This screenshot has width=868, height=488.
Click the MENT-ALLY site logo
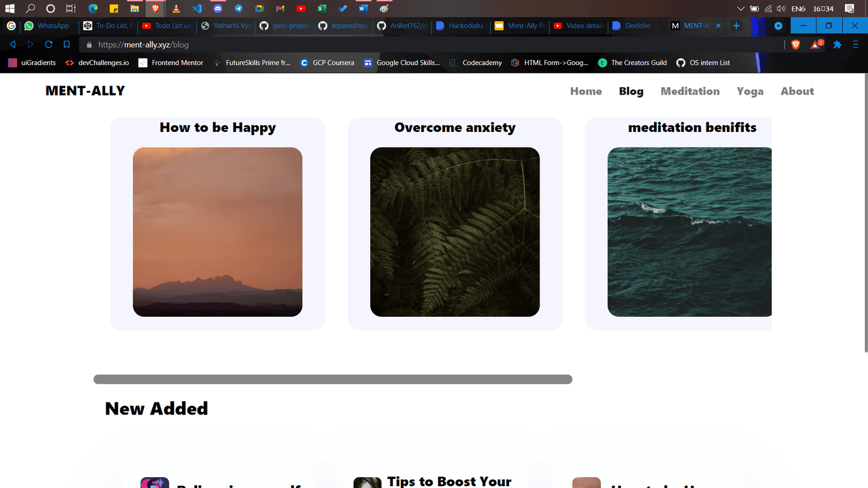tap(85, 91)
